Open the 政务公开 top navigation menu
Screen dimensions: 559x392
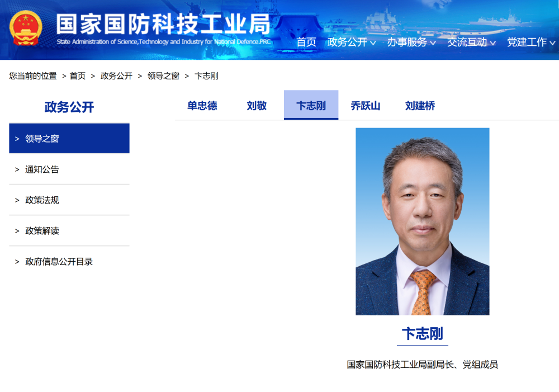click(x=347, y=42)
